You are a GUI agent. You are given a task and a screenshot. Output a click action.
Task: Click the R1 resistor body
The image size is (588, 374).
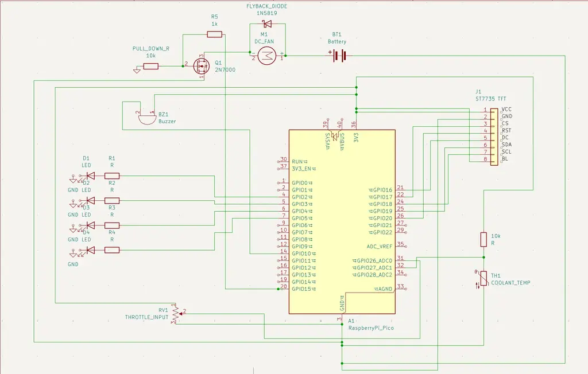tap(112, 176)
